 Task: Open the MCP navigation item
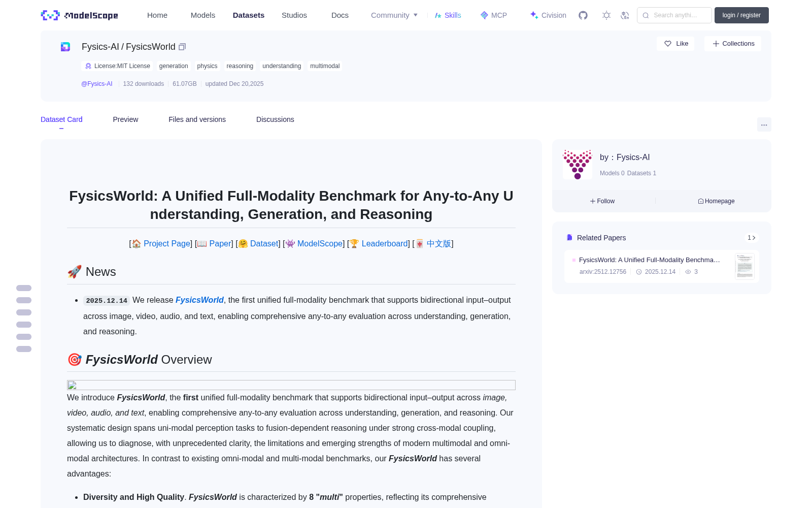coord(494,15)
